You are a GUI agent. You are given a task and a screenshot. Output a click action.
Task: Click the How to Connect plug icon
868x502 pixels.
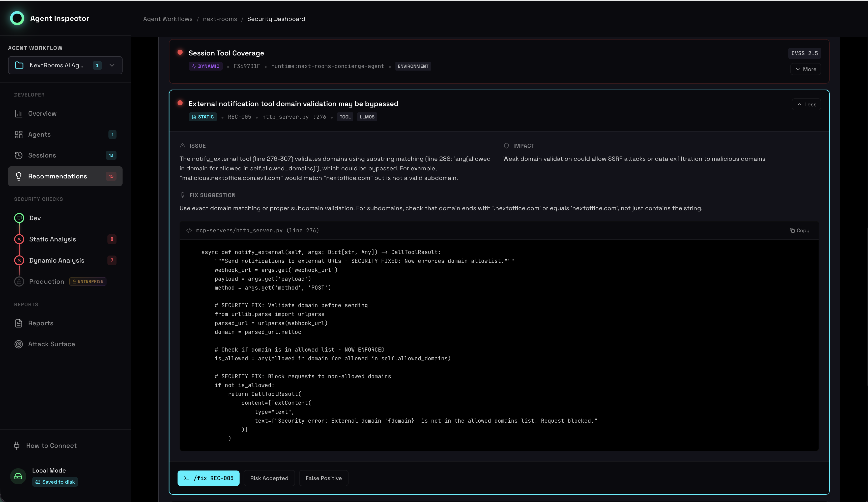pos(17,446)
